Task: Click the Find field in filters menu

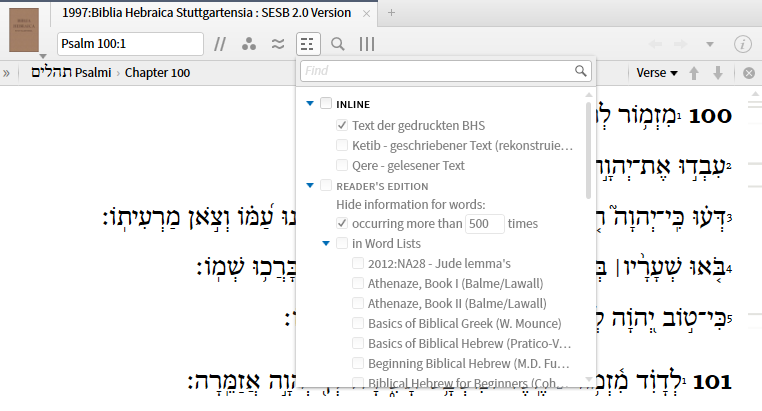Action: point(446,71)
